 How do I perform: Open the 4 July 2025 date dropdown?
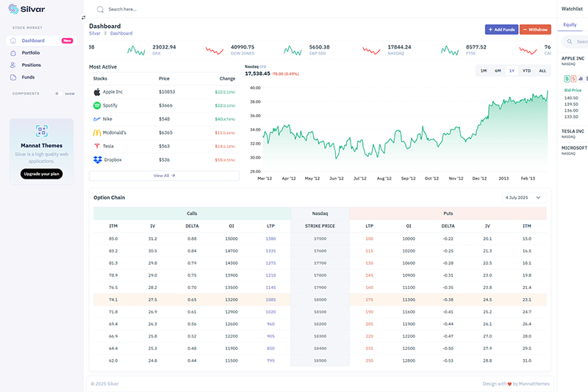coord(525,198)
